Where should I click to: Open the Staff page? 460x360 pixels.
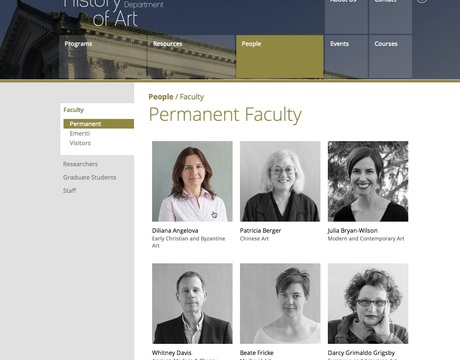click(x=69, y=191)
